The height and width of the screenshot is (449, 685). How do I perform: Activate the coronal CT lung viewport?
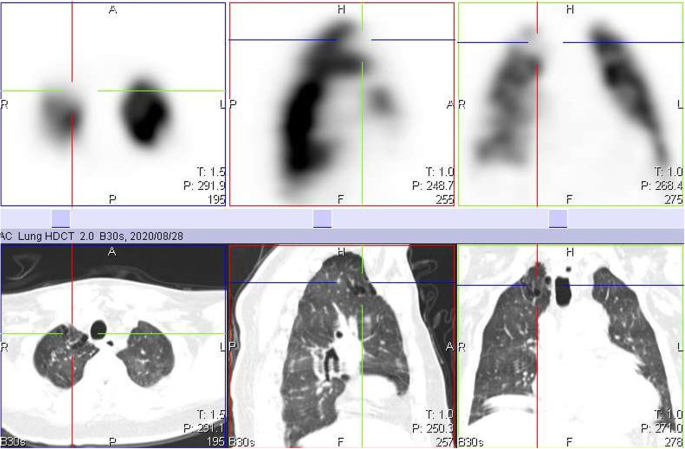click(x=571, y=346)
